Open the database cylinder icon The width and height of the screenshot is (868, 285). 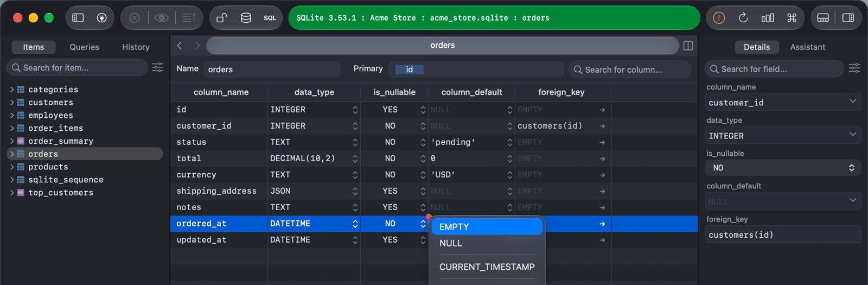pos(246,18)
